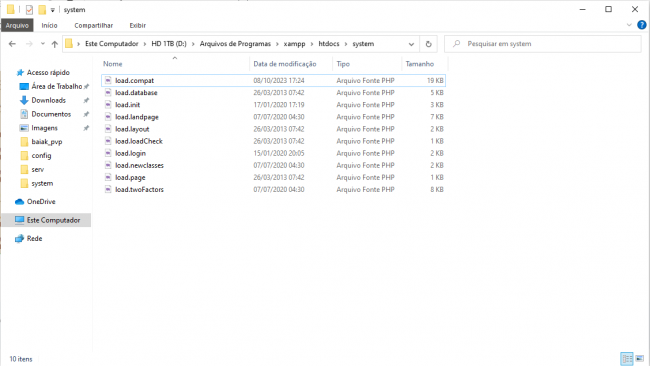Open address bar history dropdown
This screenshot has width=650, height=366.
(x=411, y=44)
